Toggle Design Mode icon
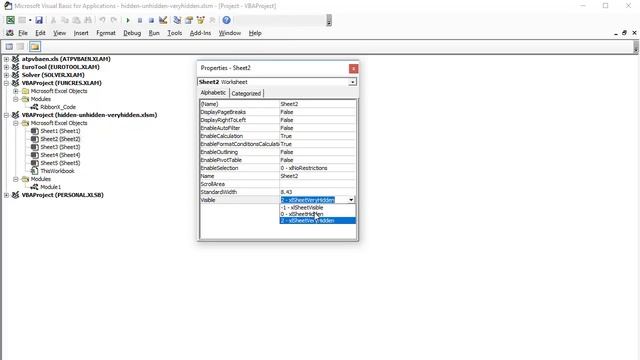The image size is (640, 360). click(x=163, y=20)
